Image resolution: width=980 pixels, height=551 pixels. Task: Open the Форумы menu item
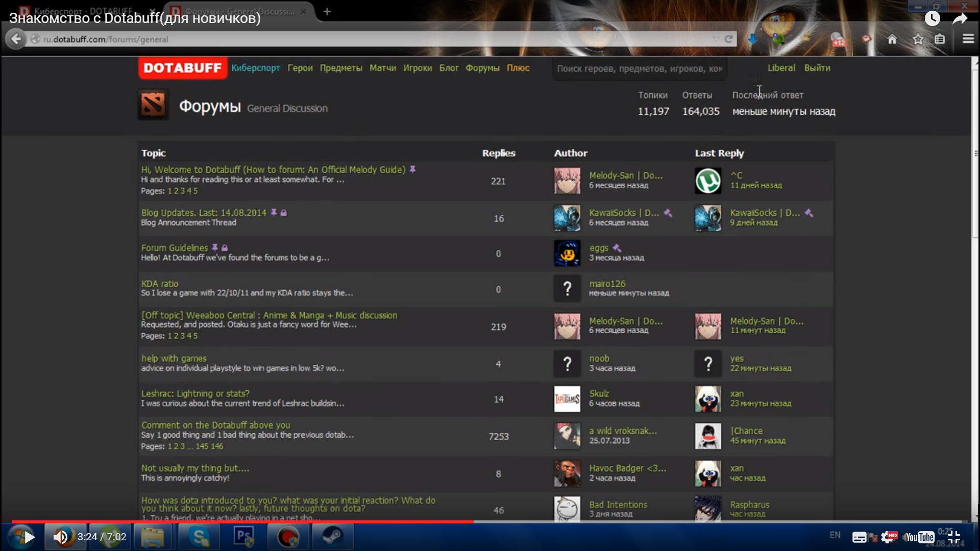pos(482,68)
